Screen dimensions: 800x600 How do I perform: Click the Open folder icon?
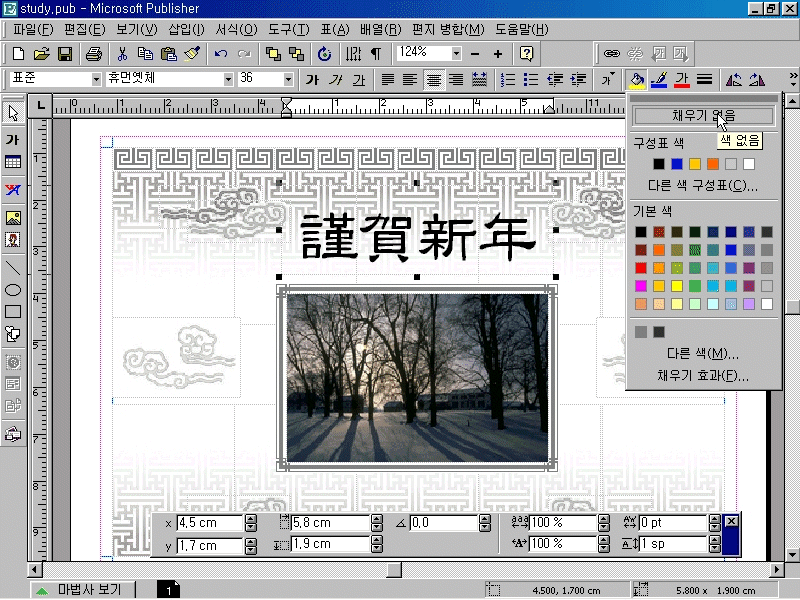pos(42,54)
